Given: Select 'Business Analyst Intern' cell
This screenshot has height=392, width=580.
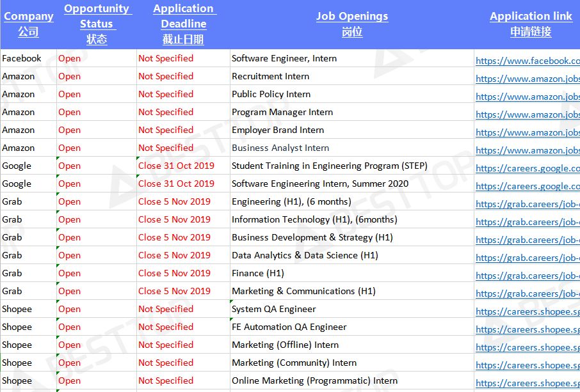Looking at the screenshot, I should click(351, 148).
